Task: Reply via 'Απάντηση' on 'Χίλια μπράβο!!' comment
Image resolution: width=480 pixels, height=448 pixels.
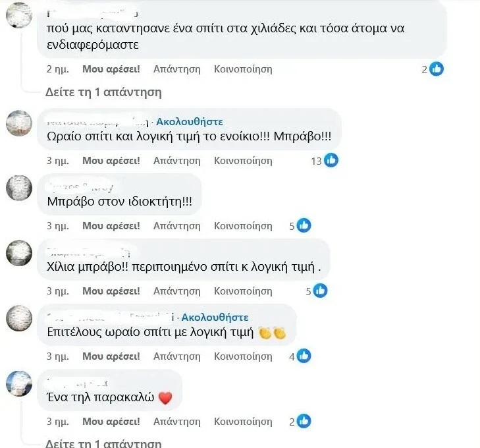Action: click(x=176, y=291)
